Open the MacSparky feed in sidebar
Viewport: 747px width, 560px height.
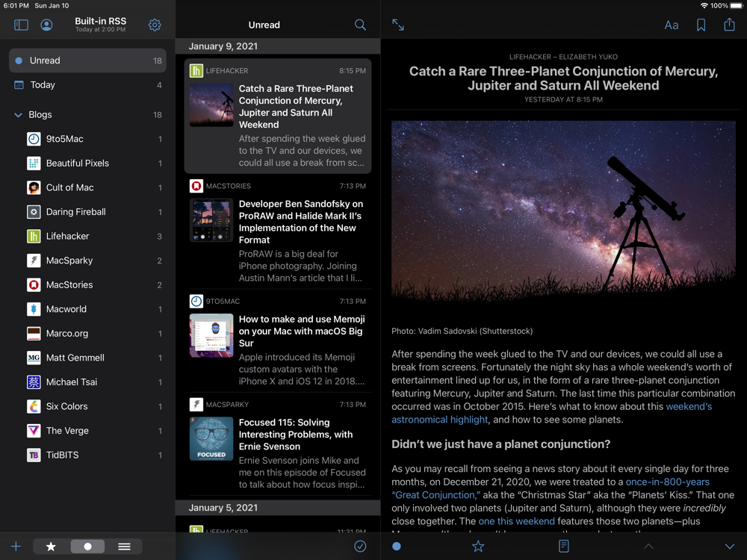click(x=94, y=261)
